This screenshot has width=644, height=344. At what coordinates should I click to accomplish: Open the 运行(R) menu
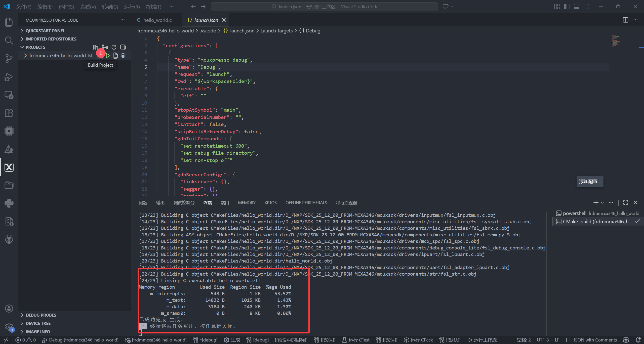point(132,7)
